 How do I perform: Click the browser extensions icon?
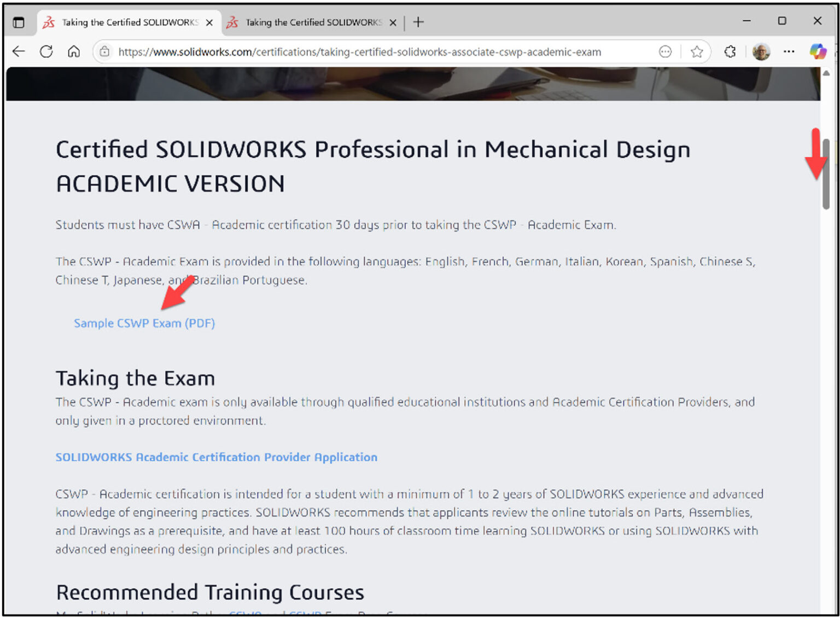tap(730, 51)
